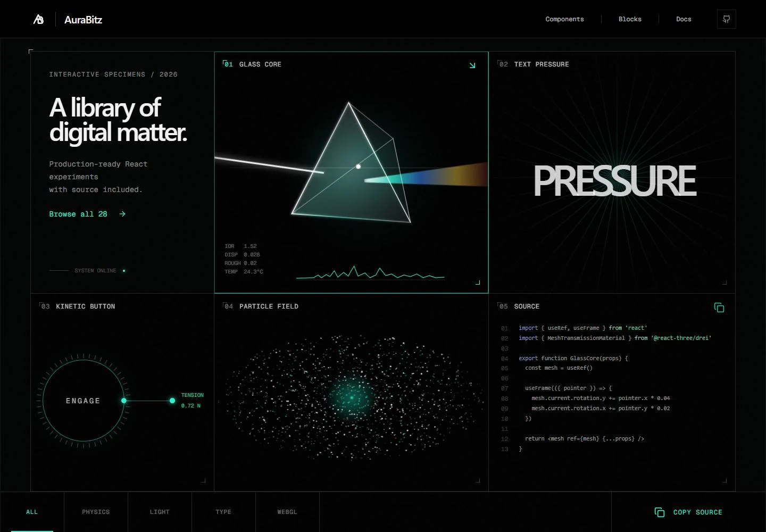Click the tension slider end handle
Viewport: 766px width, 532px height.
click(x=172, y=401)
